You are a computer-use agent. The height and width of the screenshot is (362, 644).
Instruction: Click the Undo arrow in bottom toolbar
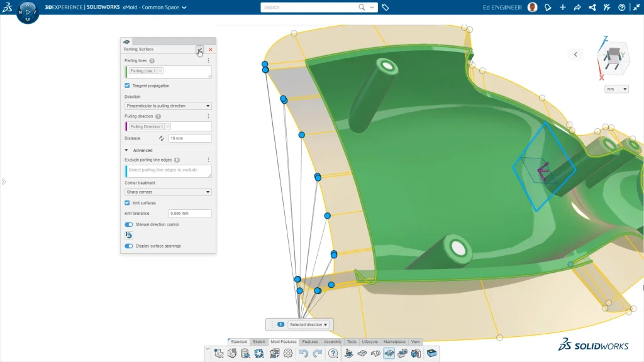[304, 353]
